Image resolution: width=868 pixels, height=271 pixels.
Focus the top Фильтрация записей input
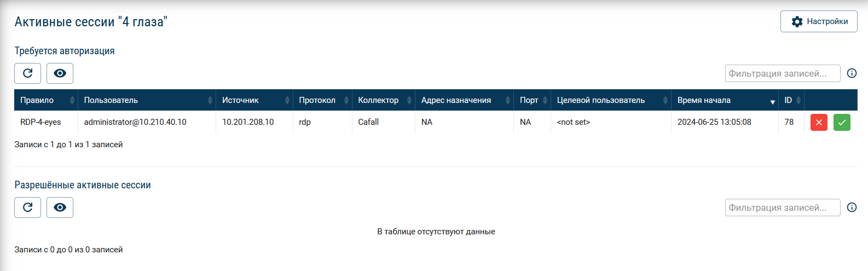tap(782, 73)
